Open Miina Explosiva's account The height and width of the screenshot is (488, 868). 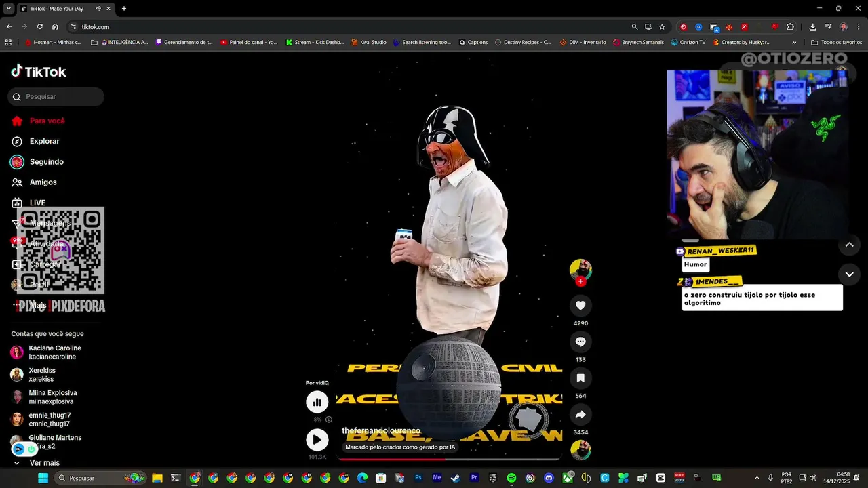point(43,397)
